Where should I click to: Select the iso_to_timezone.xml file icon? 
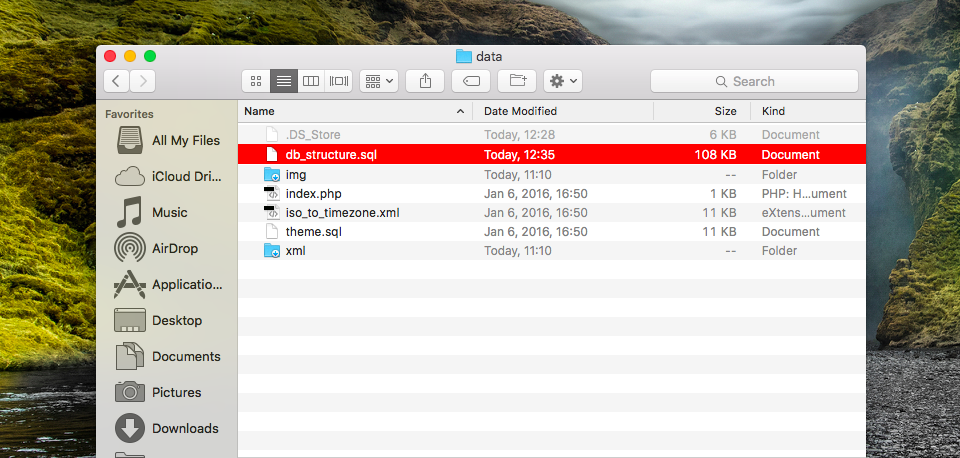click(272, 213)
